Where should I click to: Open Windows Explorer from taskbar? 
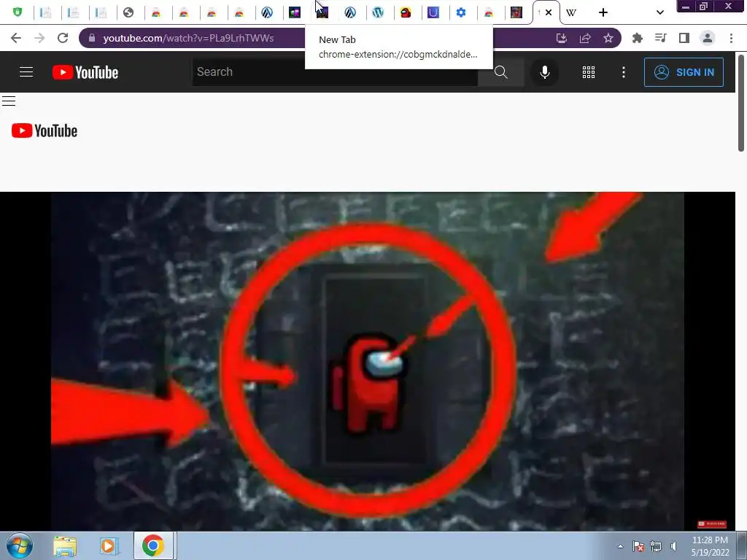[65, 546]
